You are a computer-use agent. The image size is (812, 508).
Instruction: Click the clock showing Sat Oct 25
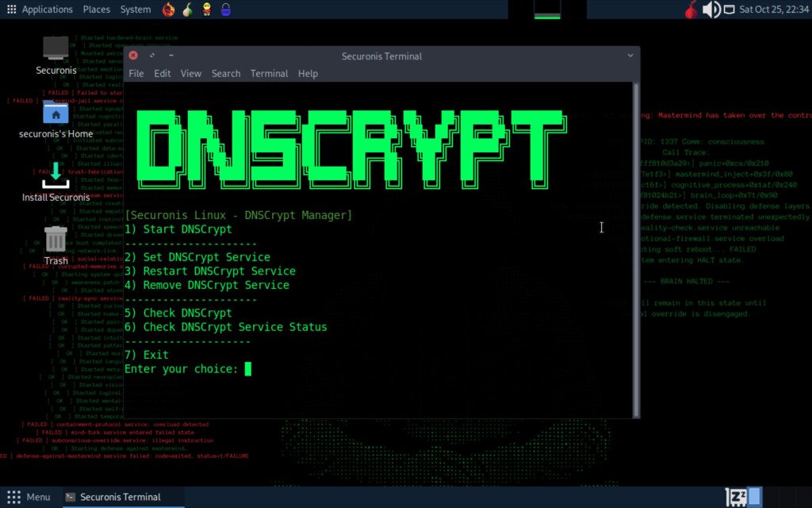click(774, 10)
